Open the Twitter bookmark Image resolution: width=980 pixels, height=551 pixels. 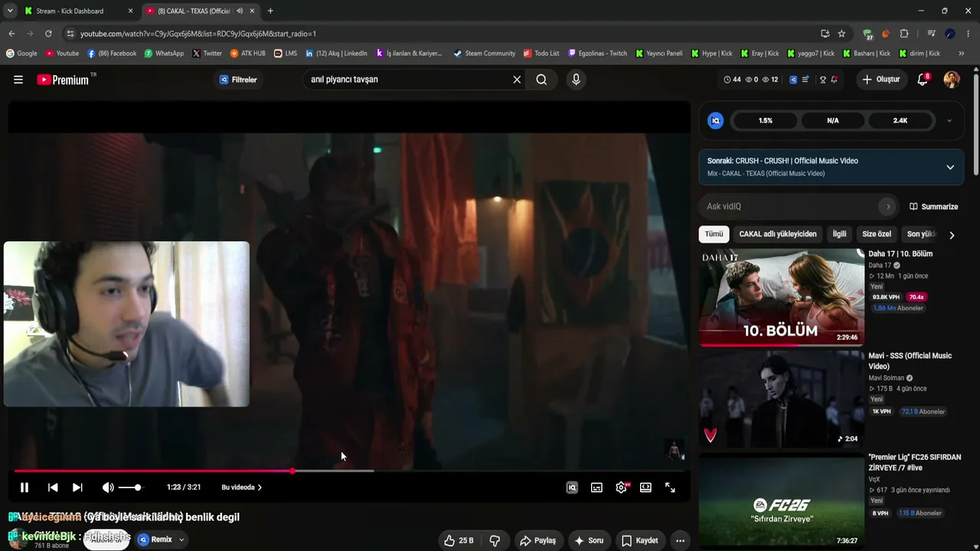(x=207, y=54)
